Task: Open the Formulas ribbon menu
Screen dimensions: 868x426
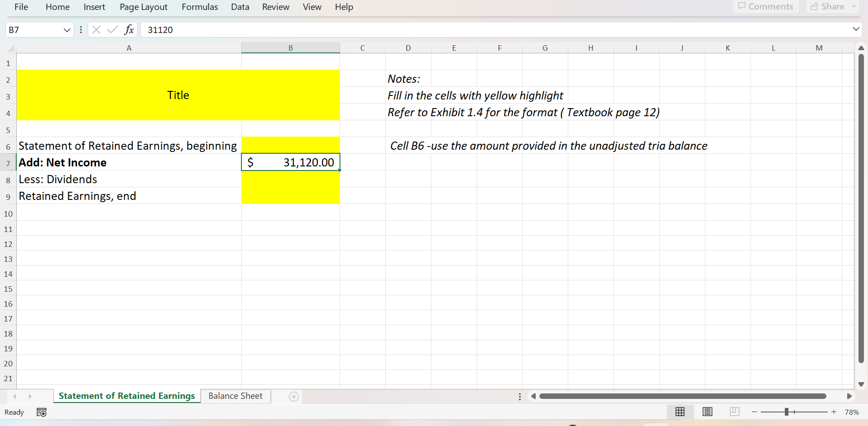Action: pos(199,7)
